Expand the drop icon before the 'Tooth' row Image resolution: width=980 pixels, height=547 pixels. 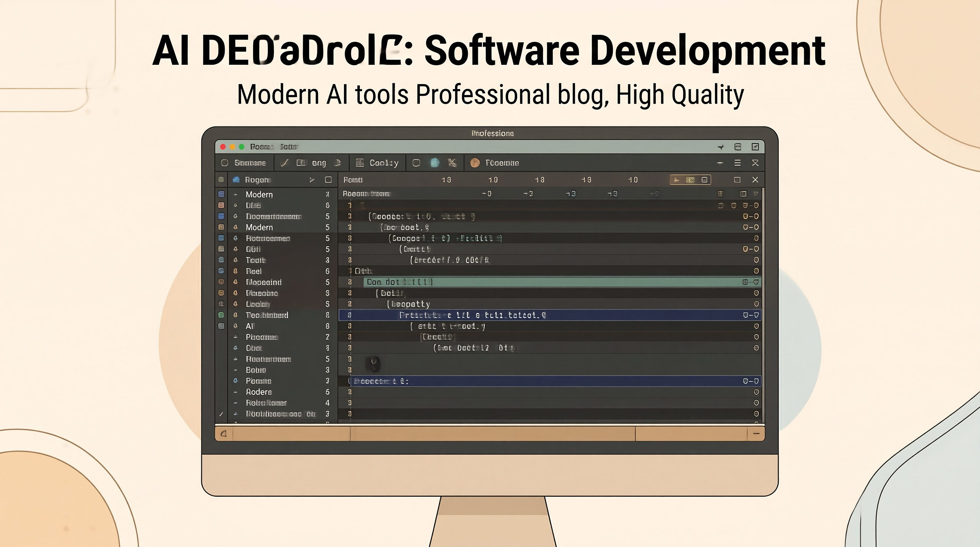tap(235, 260)
